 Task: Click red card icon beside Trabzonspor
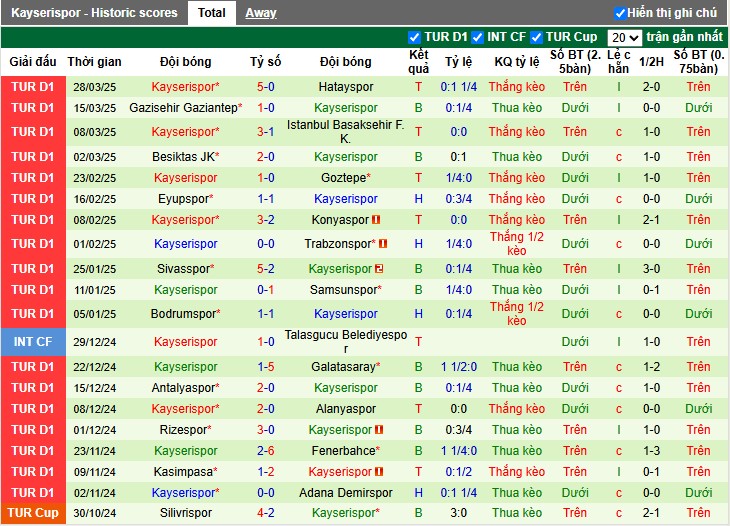coord(383,243)
